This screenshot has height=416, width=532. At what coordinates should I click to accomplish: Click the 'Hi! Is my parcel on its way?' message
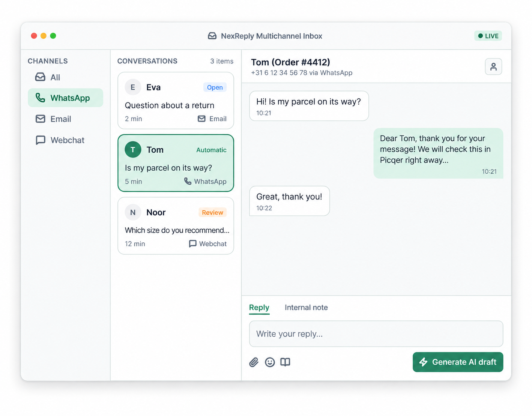309,106
